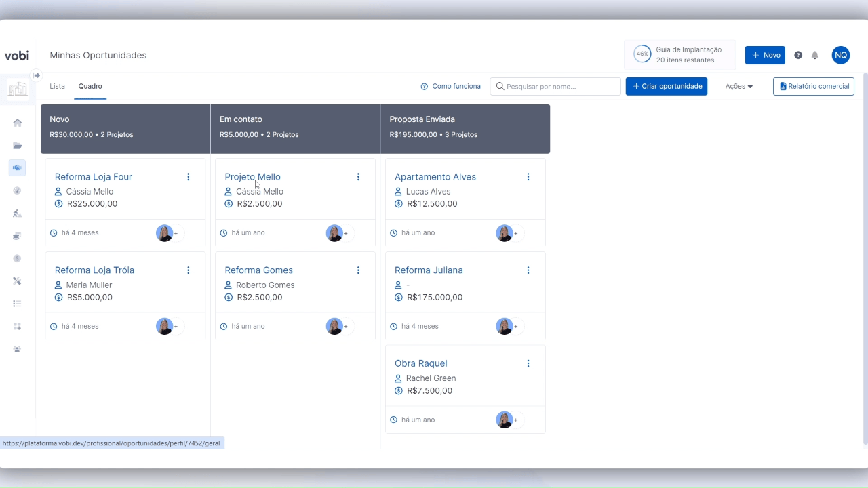Open the folder icon in sidebar
The image size is (868, 488).
(18, 146)
